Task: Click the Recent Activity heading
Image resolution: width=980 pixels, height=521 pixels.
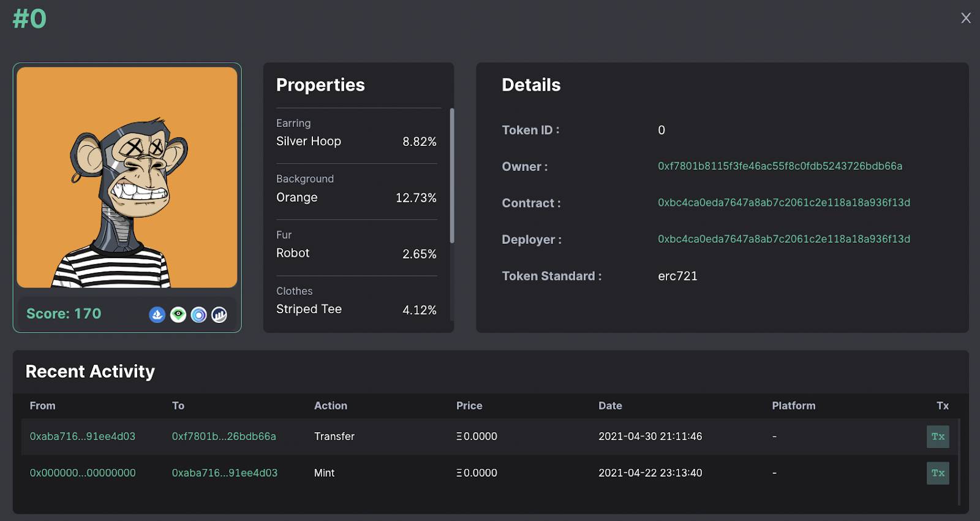Action: coord(90,371)
